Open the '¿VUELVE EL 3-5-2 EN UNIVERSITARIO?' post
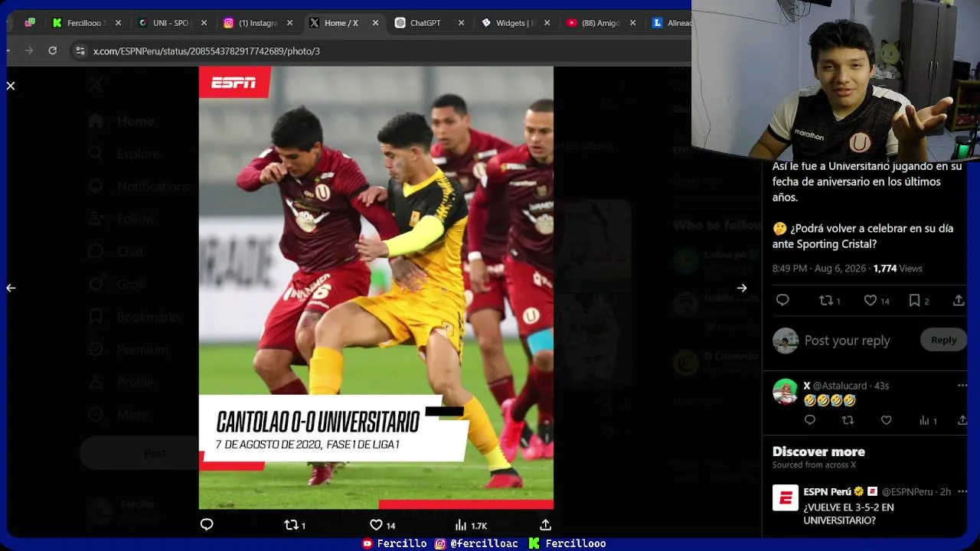Viewport: 980px width, 551px height. pyautogui.click(x=849, y=514)
